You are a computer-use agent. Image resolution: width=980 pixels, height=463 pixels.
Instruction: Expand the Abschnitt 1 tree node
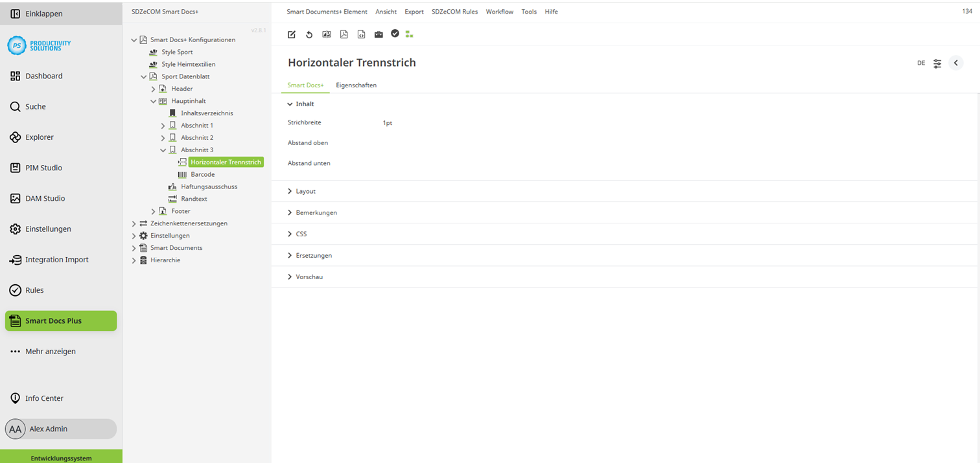163,125
